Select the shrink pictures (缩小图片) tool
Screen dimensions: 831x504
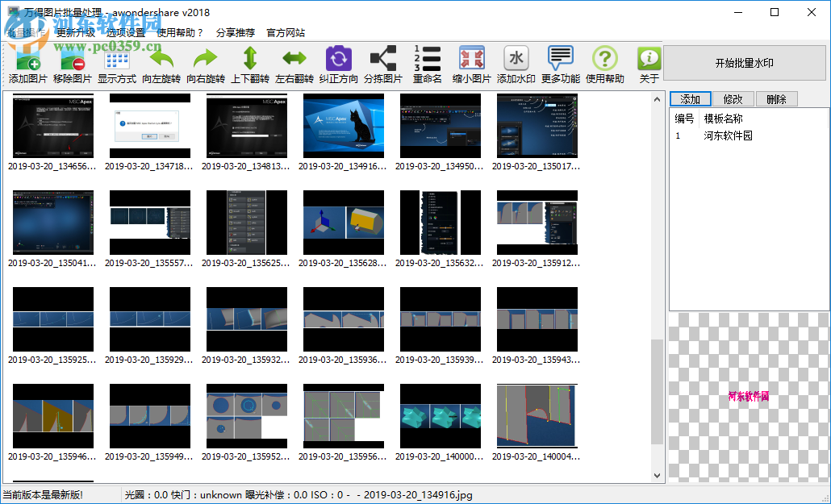click(x=472, y=60)
